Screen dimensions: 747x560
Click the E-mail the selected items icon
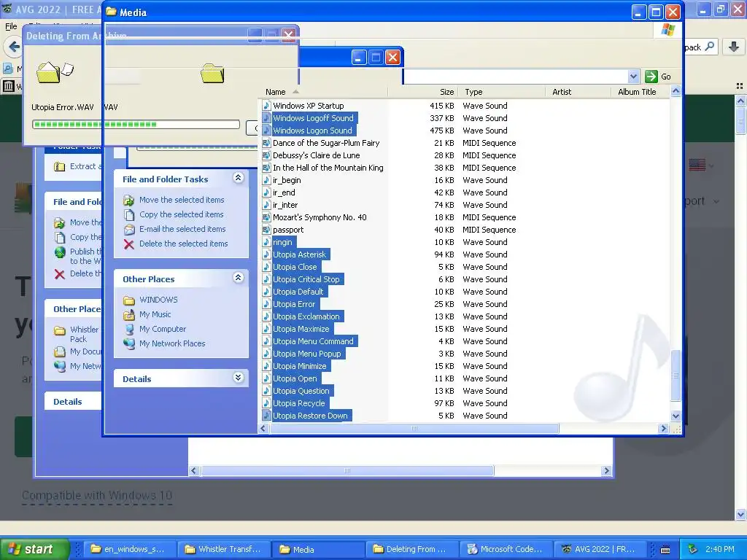(x=128, y=230)
